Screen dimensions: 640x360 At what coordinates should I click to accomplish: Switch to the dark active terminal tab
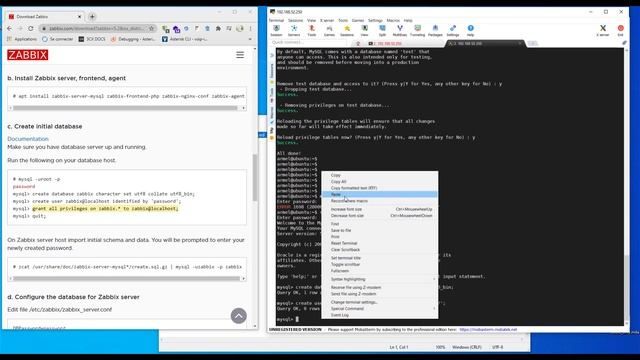[484, 43]
